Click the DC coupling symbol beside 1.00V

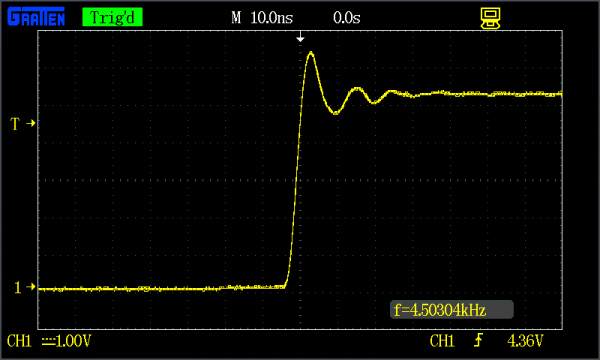48,340
